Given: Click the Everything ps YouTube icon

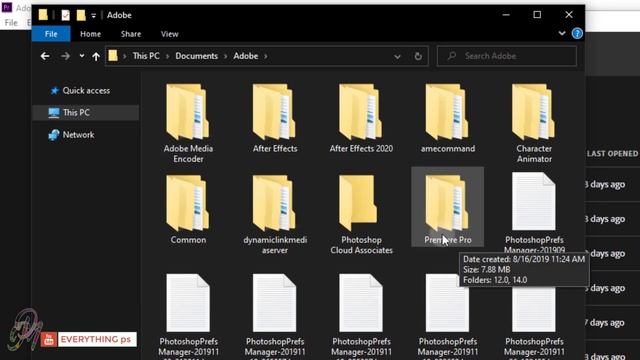Looking at the screenshot, I should (x=48, y=340).
